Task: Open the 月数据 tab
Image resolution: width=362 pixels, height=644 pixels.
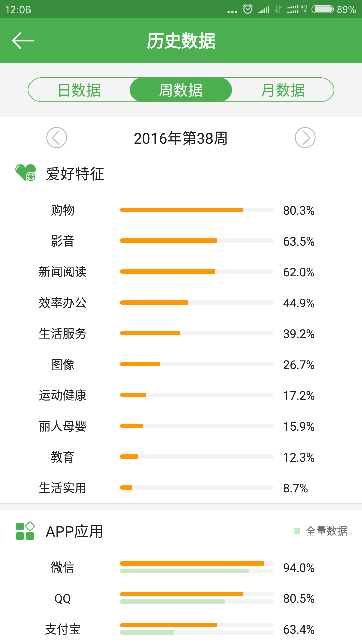Action: pos(283,90)
